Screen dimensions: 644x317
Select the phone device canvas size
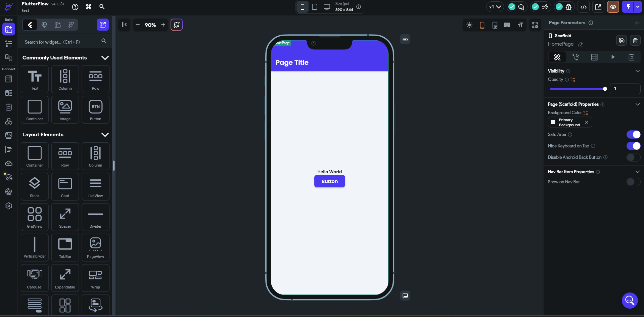coord(302,7)
